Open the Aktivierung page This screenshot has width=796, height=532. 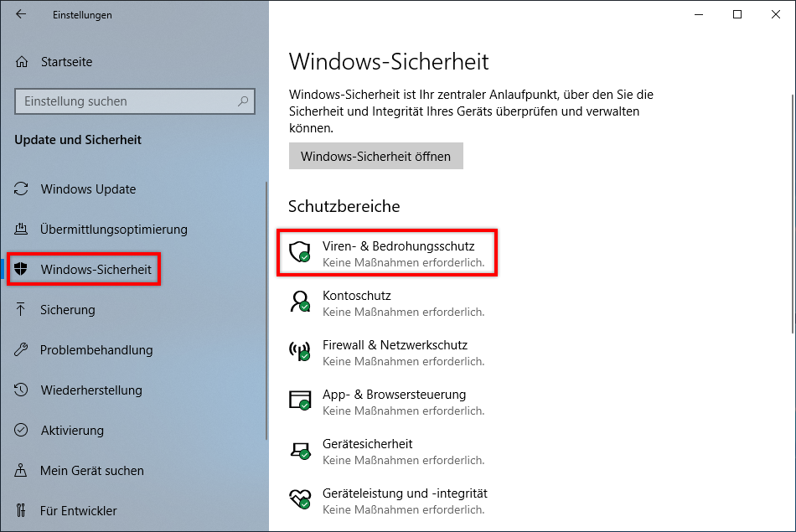[x=71, y=431]
